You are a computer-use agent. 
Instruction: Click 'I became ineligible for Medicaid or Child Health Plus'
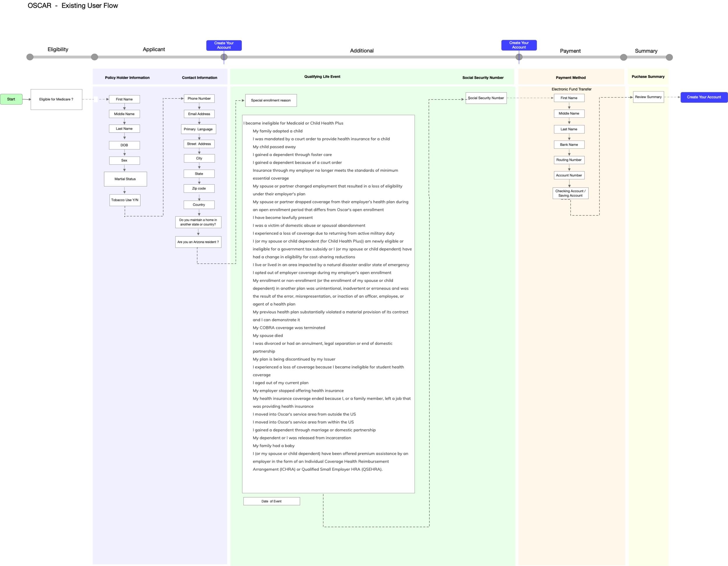tap(293, 124)
